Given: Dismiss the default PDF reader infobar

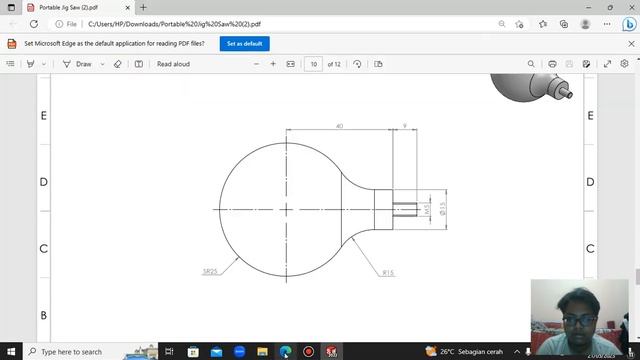Looking at the screenshot, I should click(631, 44).
